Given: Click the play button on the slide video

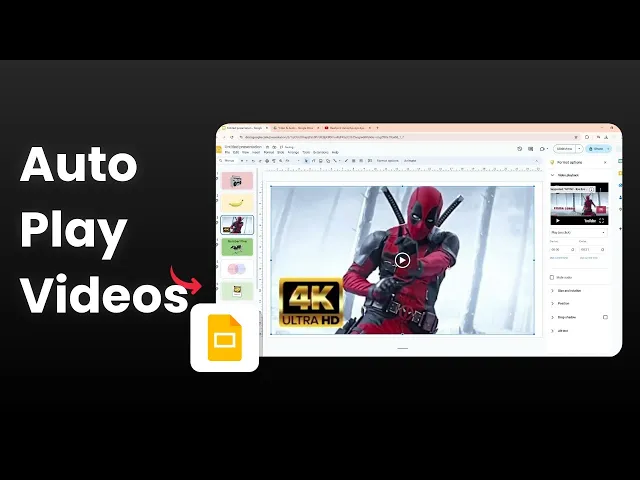Looking at the screenshot, I should pyautogui.click(x=402, y=260).
